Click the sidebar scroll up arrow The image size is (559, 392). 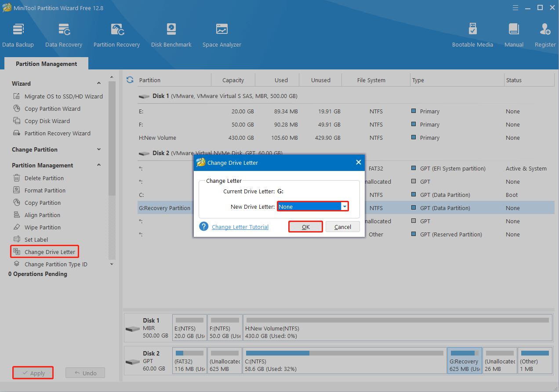(112, 77)
